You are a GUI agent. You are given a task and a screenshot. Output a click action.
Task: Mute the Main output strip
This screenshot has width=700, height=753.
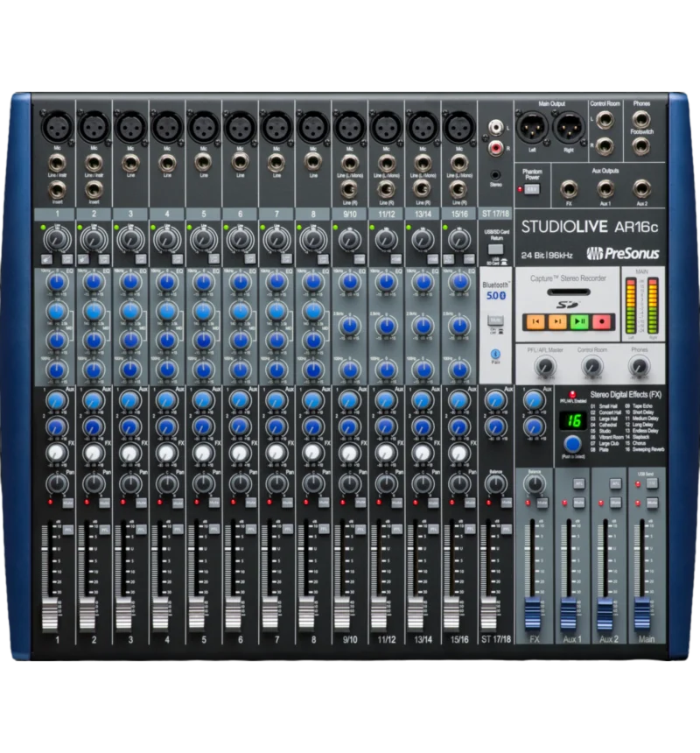[x=652, y=503]
